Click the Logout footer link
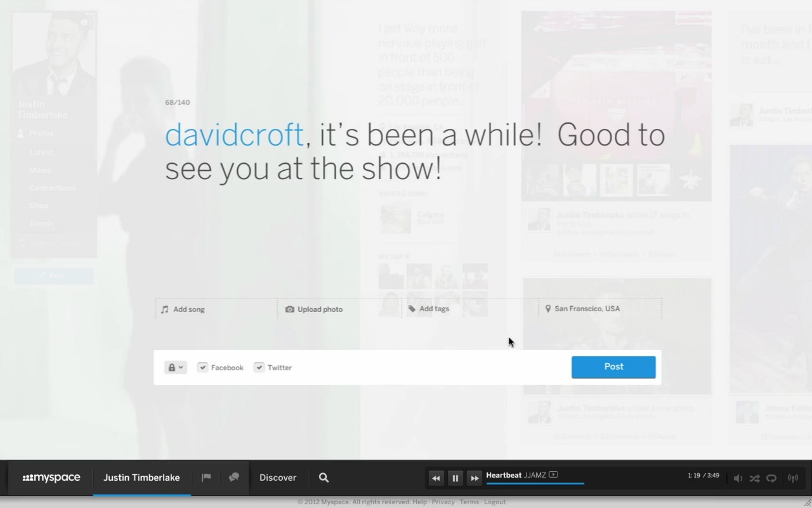812x508 pixels. (x=495, y=502)
